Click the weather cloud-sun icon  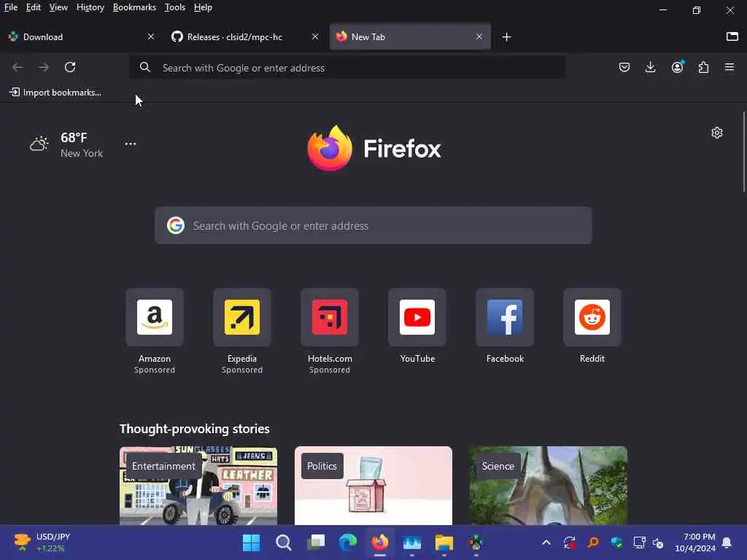(39, 144)
